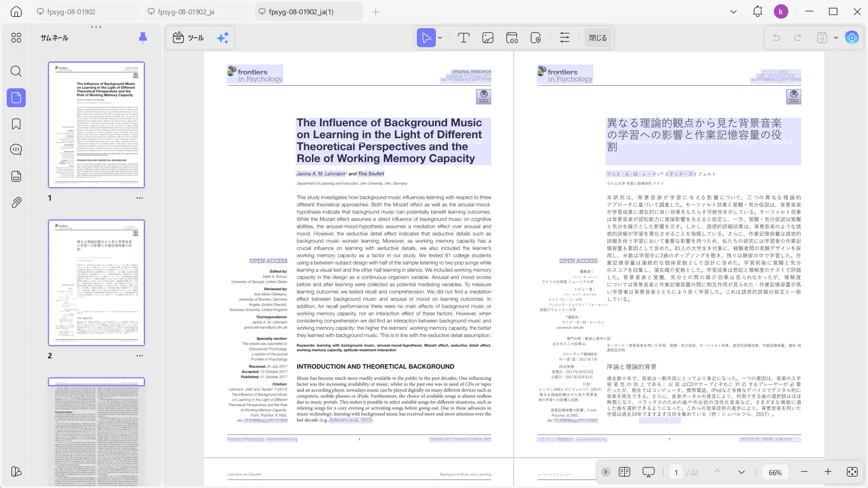Click the www.frontiersin.org footer link on left page
Screen dimensions: 868x488
[x=282, y=439]
